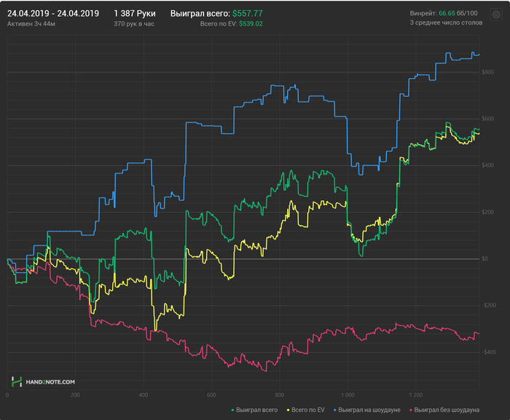Click the date range 24.04.2019 - 24.04.2019
Viewport: 510px width, 420px height.
[x=53, y=13]
